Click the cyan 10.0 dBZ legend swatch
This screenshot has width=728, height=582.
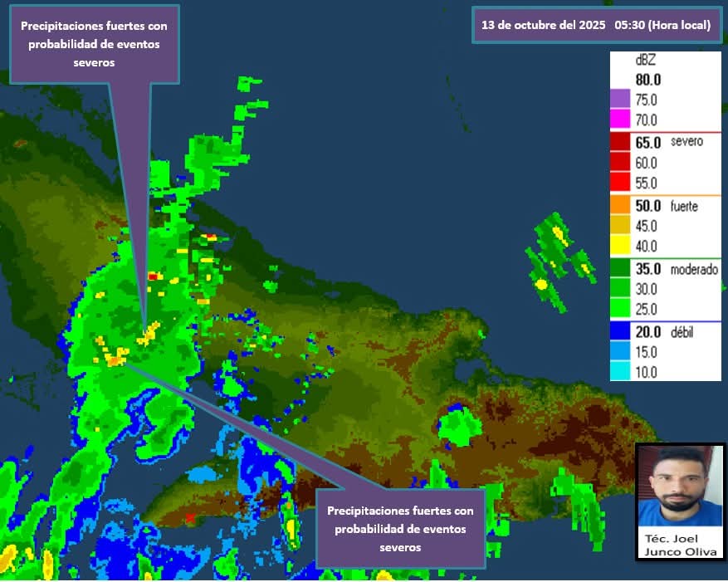tap(621, 372)
